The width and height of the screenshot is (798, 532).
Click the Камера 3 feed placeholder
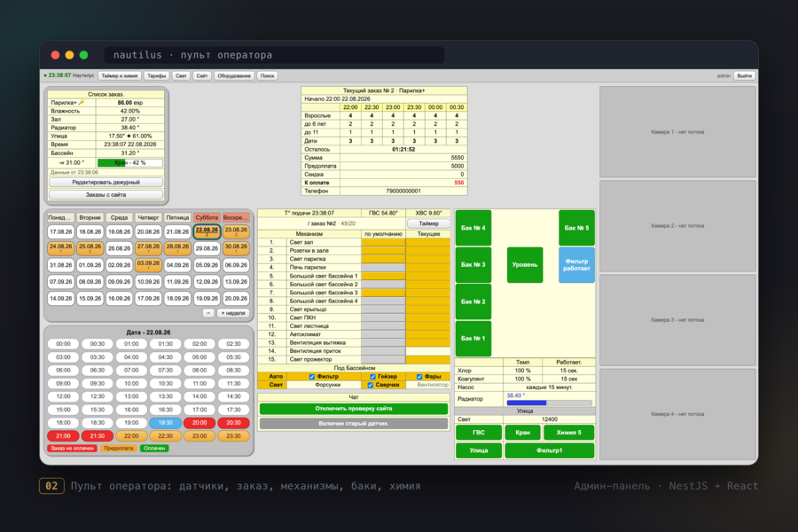click(677, 320)
